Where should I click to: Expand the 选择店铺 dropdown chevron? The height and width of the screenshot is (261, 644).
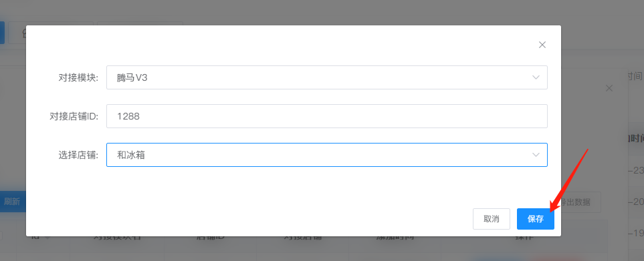[536, 155]
